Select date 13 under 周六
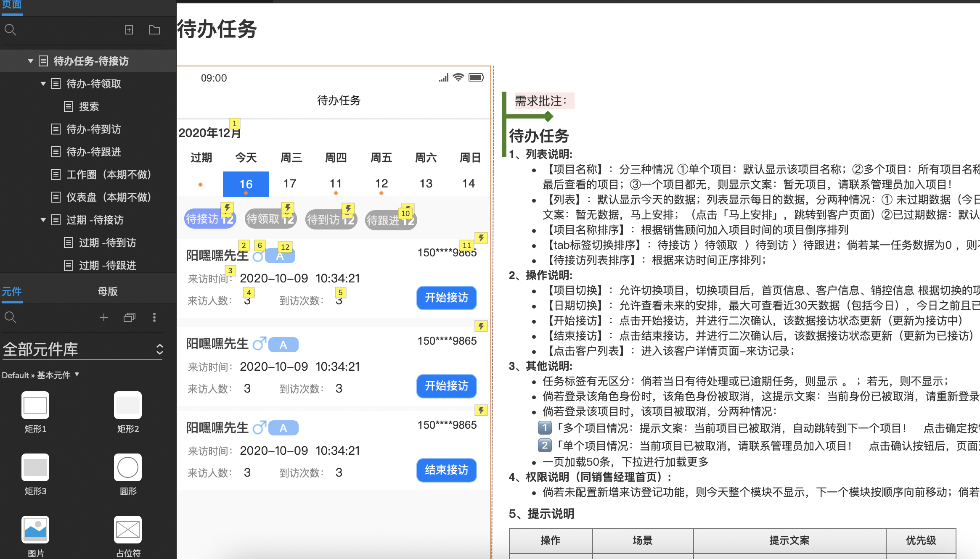 point(426,184)
